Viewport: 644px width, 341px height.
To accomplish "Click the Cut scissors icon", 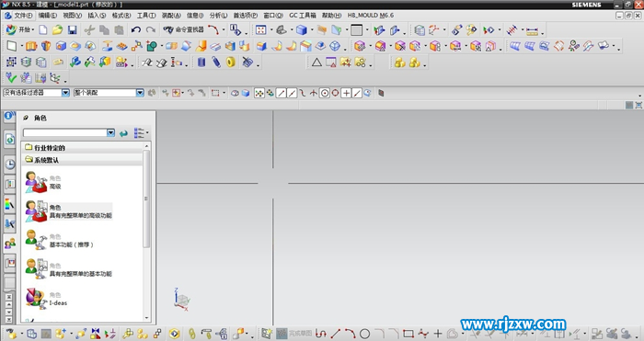I will point(89,30).
